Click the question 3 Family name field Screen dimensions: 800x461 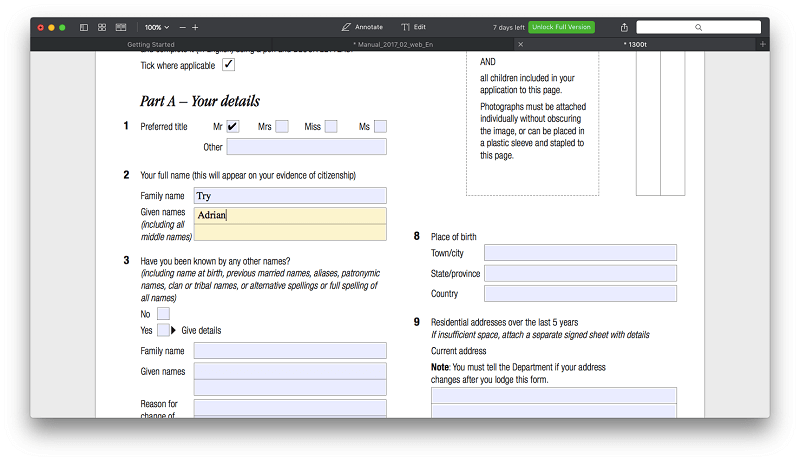pyautogui.click(x=290, y=351)
